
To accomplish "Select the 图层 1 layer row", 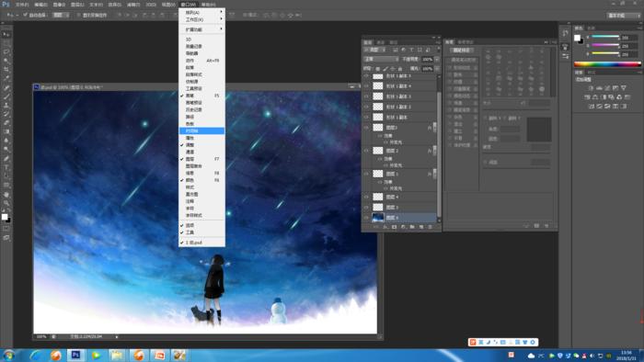I will click(399, 174).
